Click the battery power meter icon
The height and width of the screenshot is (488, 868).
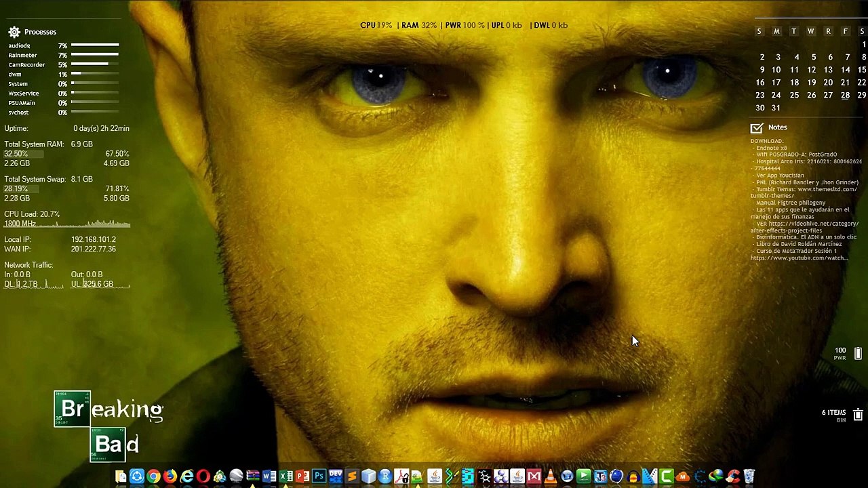click(857, 353)
